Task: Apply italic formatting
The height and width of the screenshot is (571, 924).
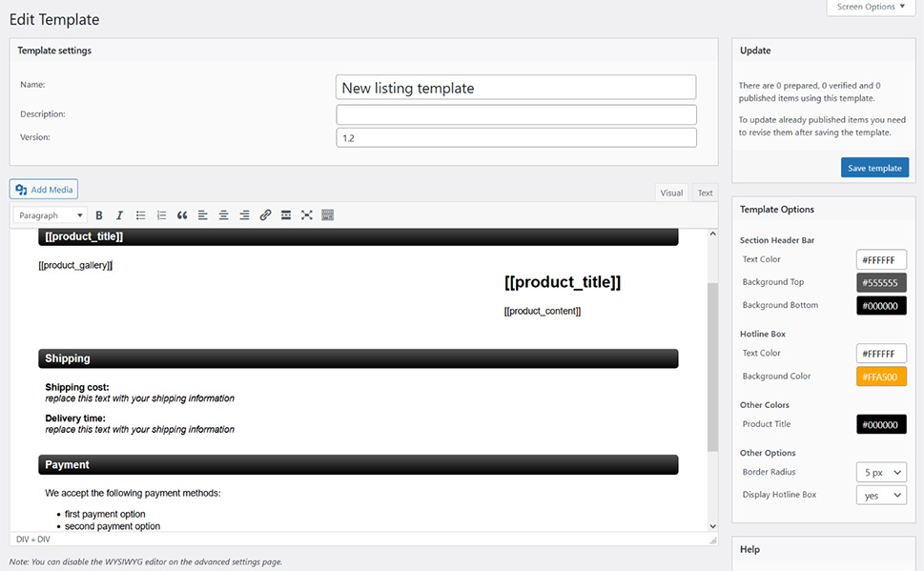Action: [x=118, y=214]
